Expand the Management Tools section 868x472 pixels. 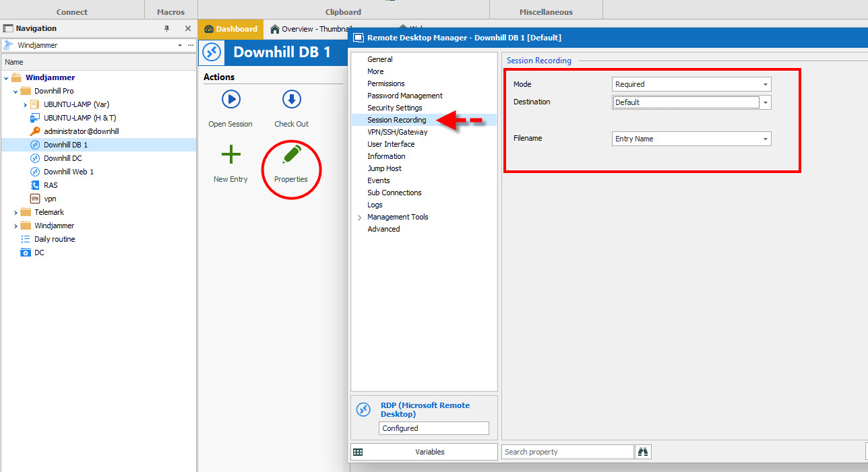point(360,217)
